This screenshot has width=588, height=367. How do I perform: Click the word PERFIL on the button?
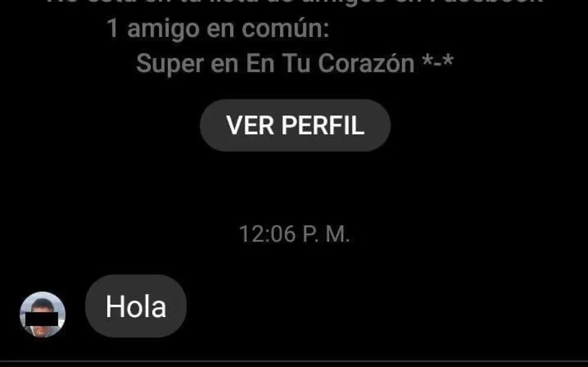pos(323,126)
